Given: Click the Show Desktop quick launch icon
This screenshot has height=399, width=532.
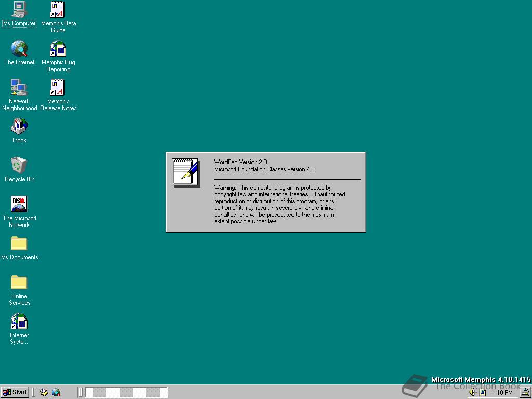Looking at the screenshot, I should (44, 393).
